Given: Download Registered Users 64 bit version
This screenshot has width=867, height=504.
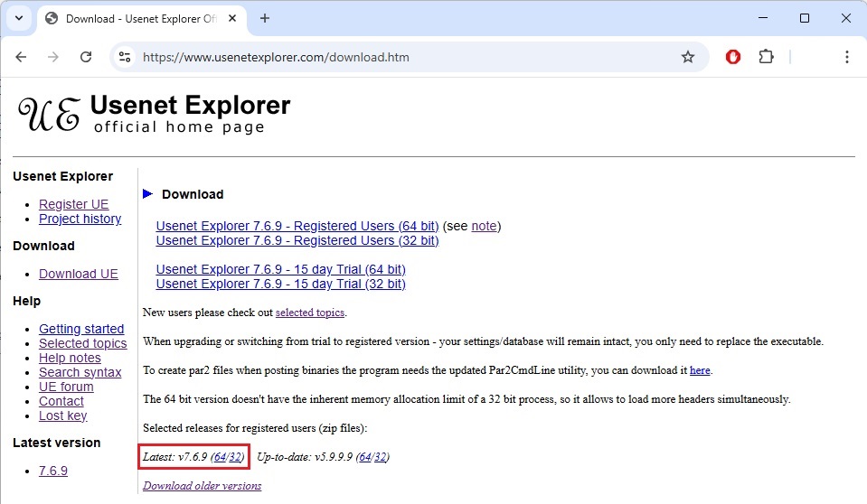Looking at the screenshot, I should point(297,226).
